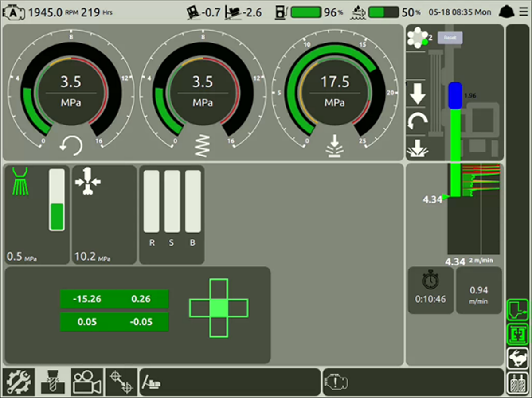This screenshot has height=398, width=532.
Task: Tap the 17.5 MPa percussion gauge reading
Action: point(335,82)
